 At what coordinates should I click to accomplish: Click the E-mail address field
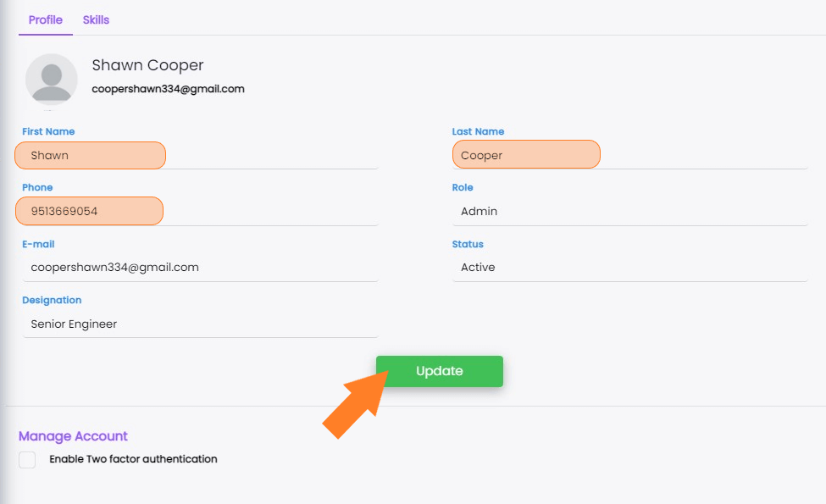click(200, 267)
